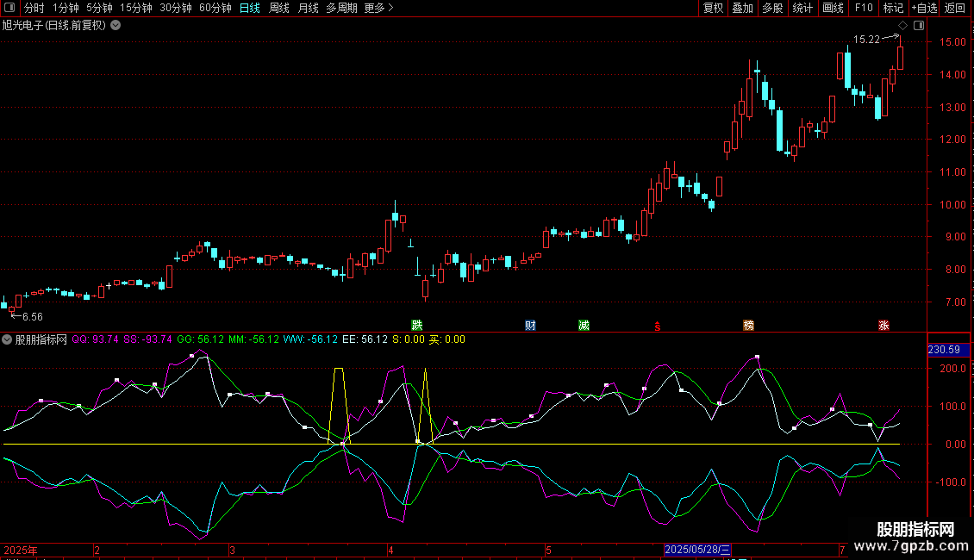Switch to the 周线 weekly period tab
974x560 pixels.
(279, 8)
